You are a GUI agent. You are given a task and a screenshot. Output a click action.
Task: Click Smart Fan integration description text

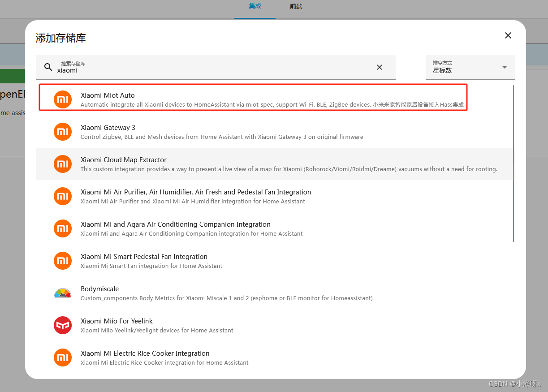click(x=151, y=266)
